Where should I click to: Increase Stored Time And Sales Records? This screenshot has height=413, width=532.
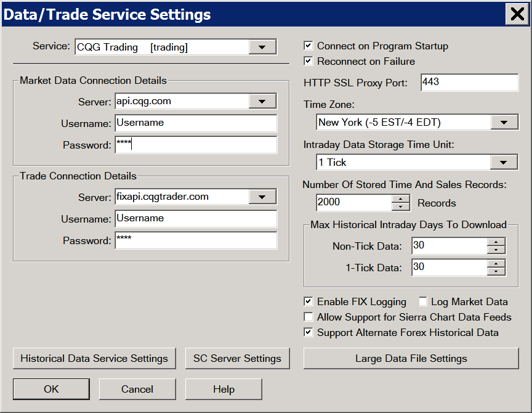(401, 198)
